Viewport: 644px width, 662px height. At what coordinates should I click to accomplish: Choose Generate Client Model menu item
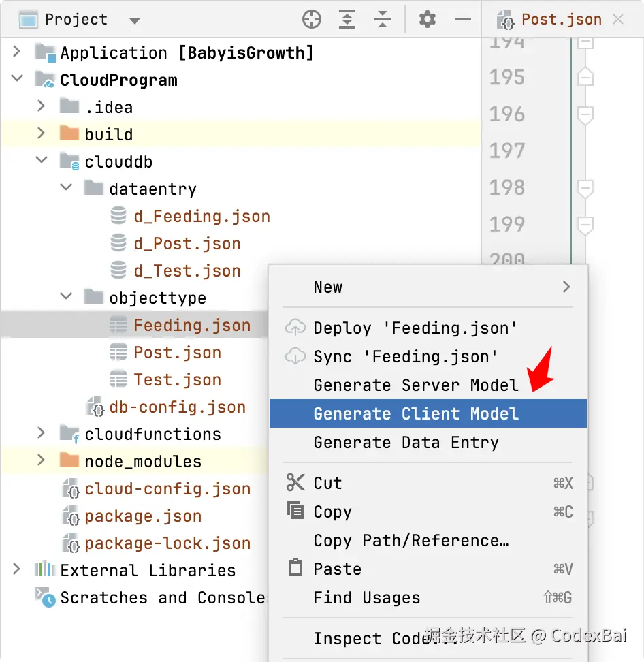click(416, 413)
